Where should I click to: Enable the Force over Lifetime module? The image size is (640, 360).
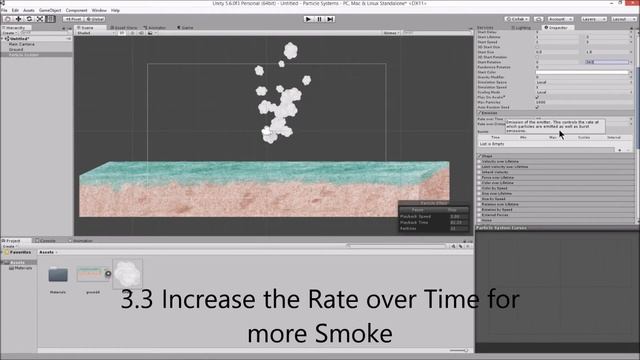coord(479,178)
